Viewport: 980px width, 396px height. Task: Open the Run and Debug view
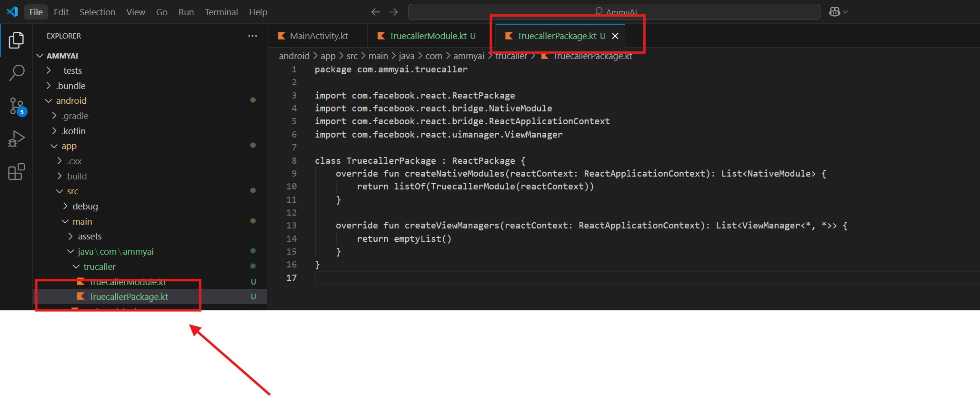(16, 139)
